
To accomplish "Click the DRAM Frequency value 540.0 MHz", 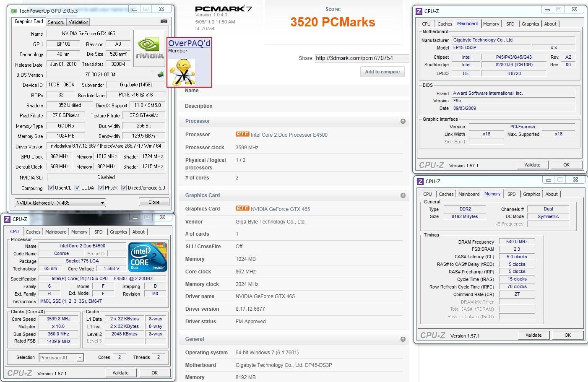I will coord(517,242).
